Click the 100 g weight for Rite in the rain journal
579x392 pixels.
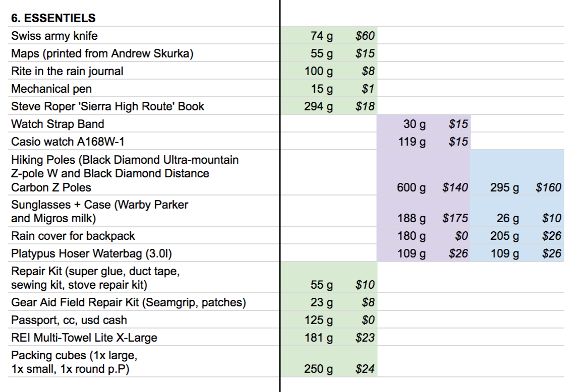tap(318, 71)
